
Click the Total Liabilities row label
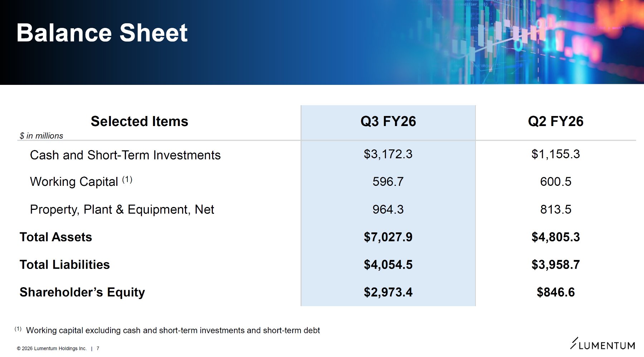coord(65,265)
